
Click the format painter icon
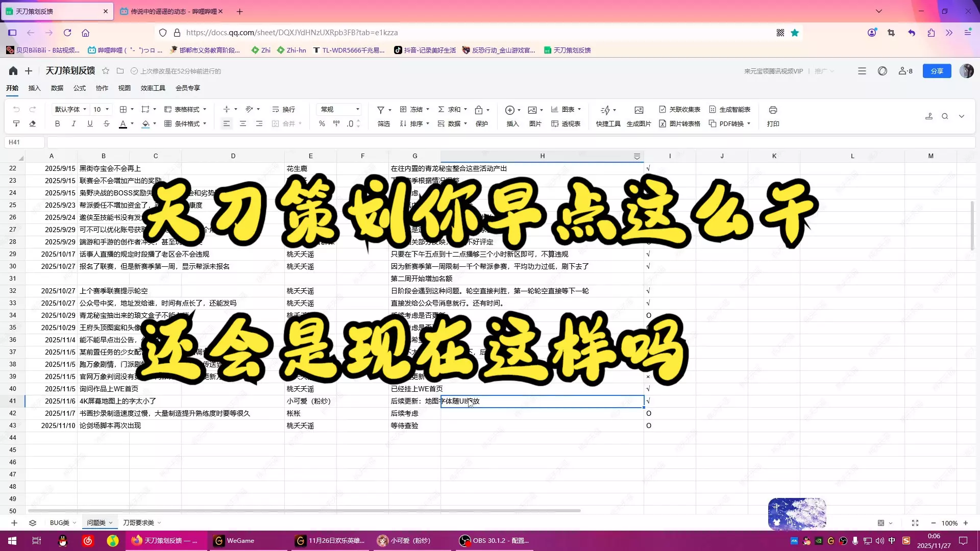coord(16,123)
